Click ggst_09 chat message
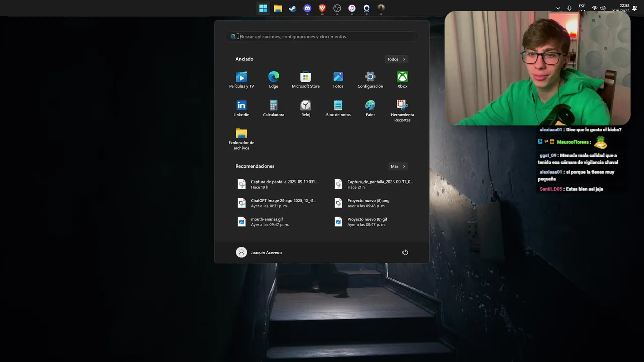The height and width of the screenshot is (362, 644). (579, 159)
